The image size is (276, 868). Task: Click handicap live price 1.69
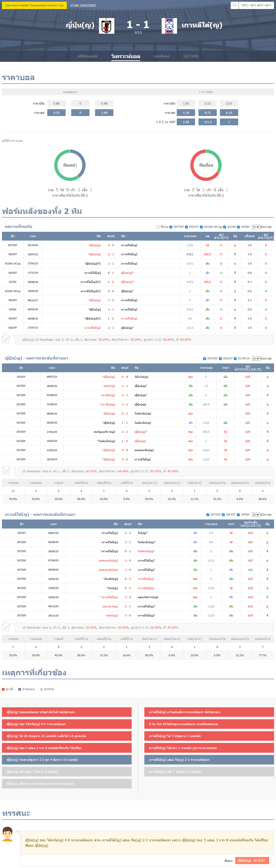104,113
